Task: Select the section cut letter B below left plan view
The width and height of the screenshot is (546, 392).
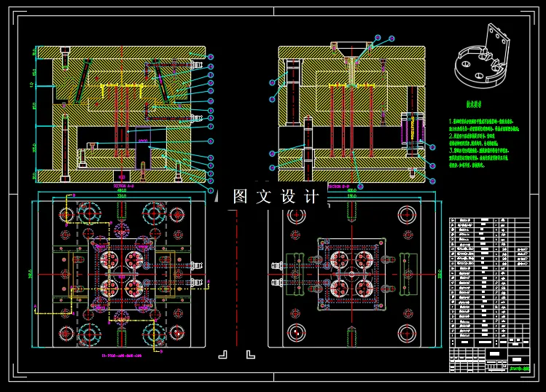Action: [161, 352]
